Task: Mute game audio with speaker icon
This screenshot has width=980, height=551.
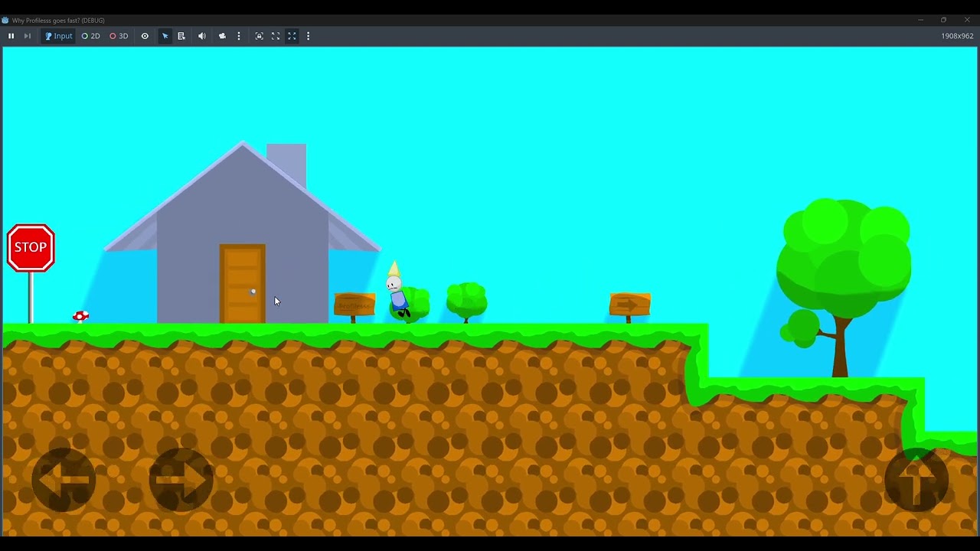Action: 202,36
